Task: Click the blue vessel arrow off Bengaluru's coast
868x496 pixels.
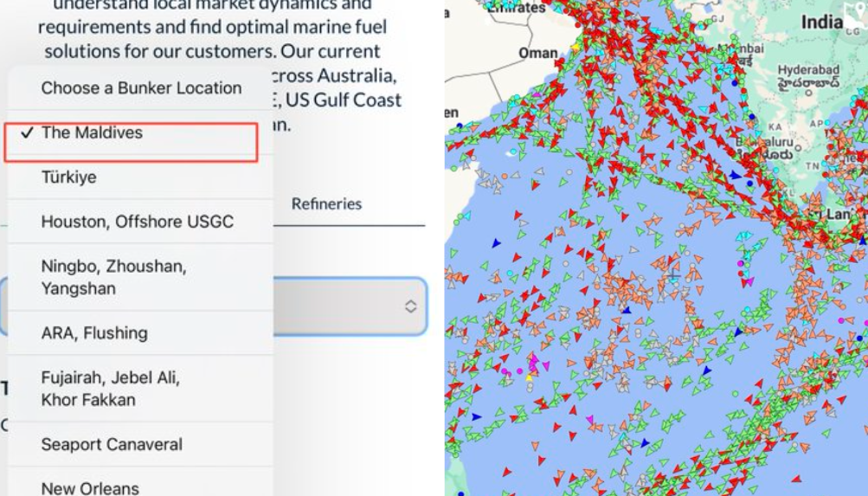Action: click(735, 175)
